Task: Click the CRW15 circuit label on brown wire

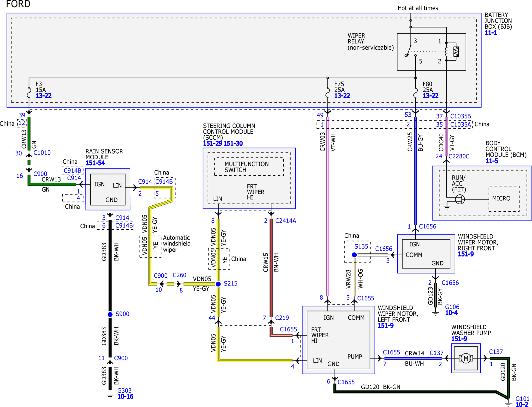Action: click(266, 262)
